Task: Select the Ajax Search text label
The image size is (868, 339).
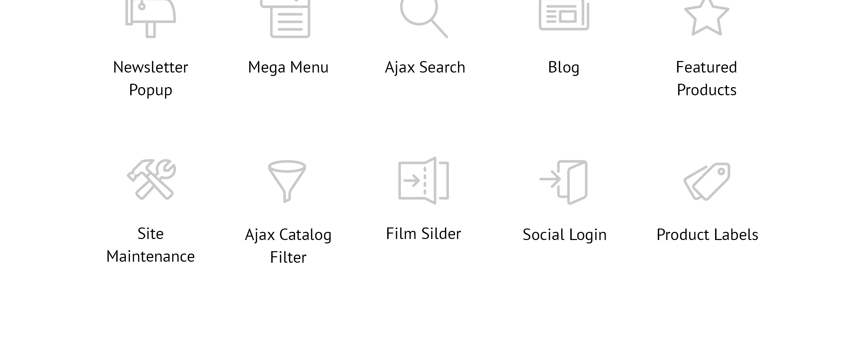Action: (425, 67)
